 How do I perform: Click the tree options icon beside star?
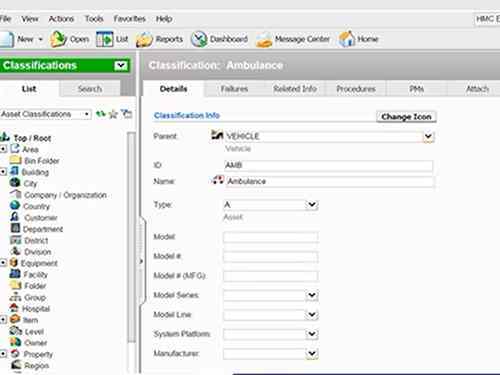coord(126,114)
